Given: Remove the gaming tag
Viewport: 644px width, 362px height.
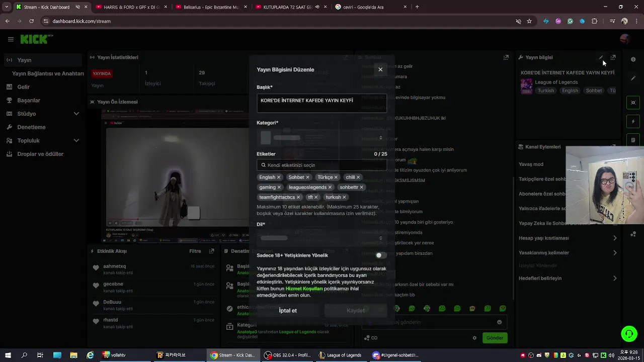Looking at the screenshot, I should tap(279, 187).
